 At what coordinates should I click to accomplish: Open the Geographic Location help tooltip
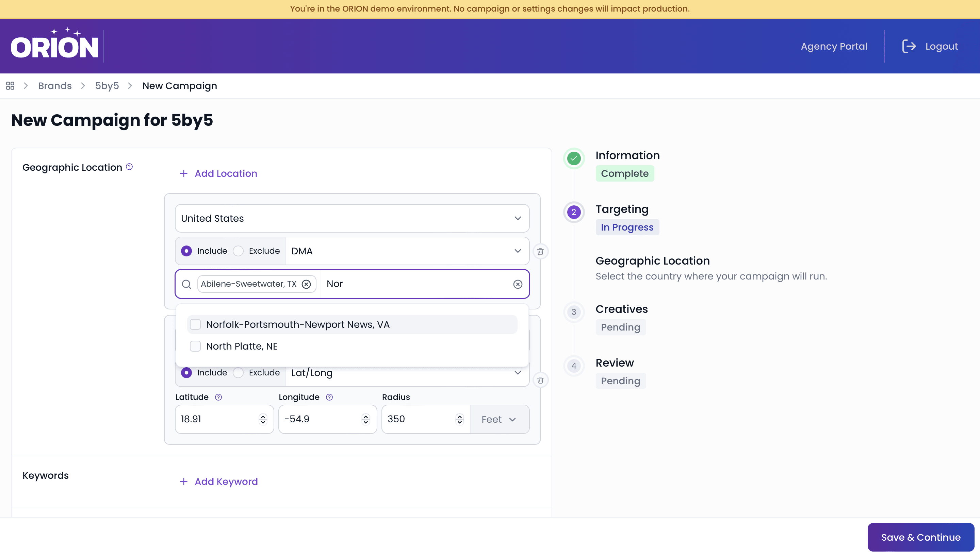[129, 167]
